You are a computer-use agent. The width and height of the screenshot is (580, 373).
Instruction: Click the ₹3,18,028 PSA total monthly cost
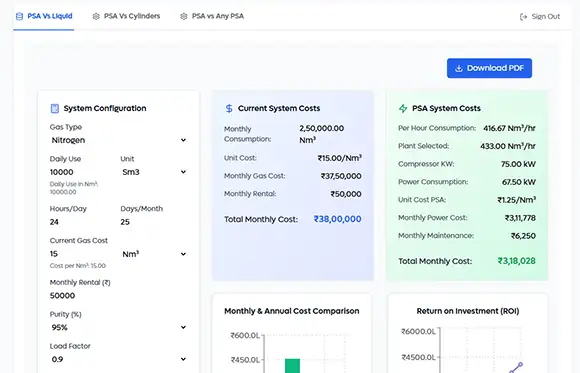pos(517,261)
